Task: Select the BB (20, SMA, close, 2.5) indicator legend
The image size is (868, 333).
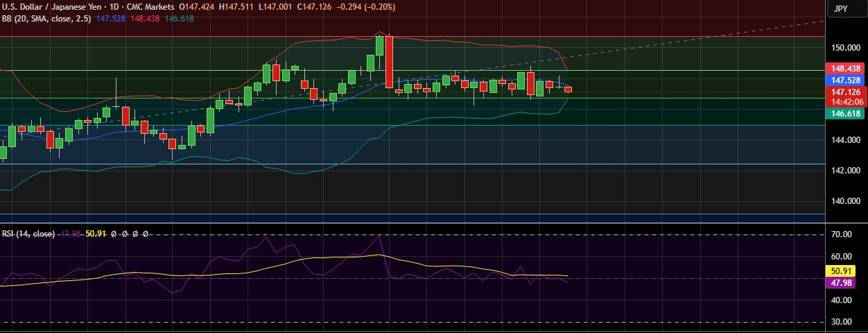Action: [x=49, y=19]
